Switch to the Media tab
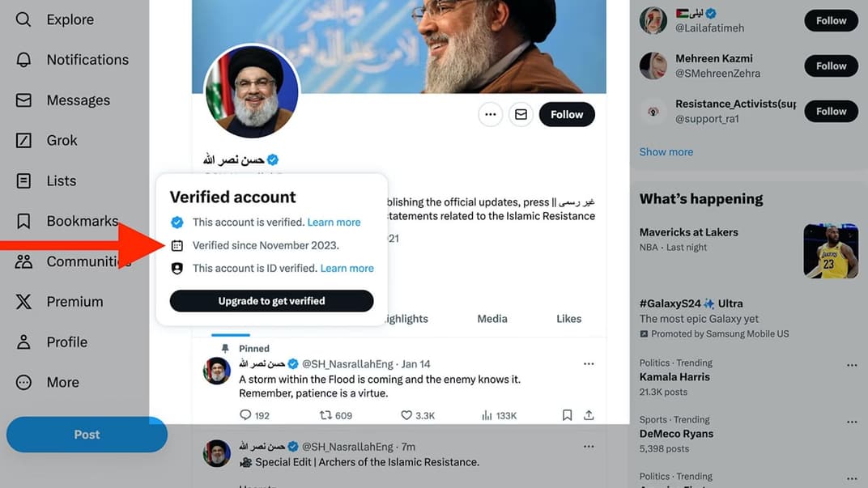 click(492, 319)
